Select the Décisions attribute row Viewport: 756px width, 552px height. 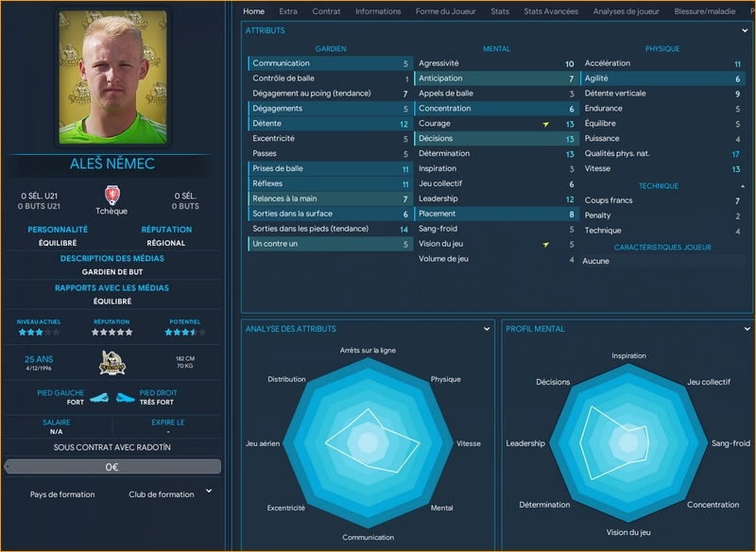[x=497, y=138]
